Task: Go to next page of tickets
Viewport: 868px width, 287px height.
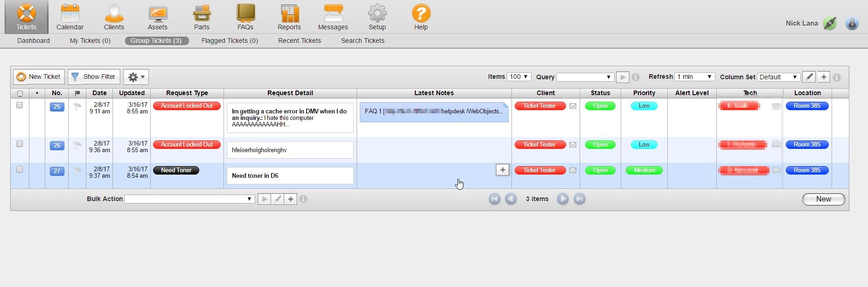Action: click(x=563, y=199)
